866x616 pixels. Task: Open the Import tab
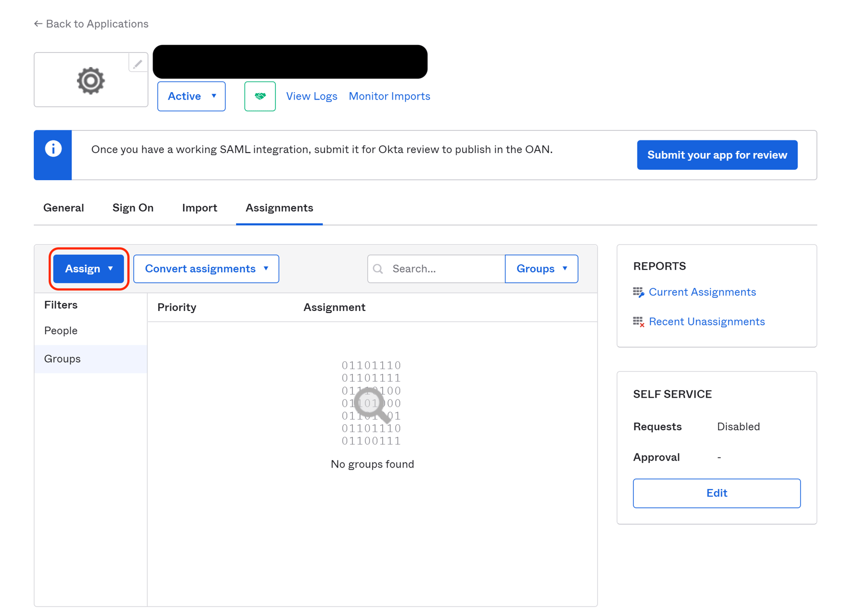tap(199, 208)
